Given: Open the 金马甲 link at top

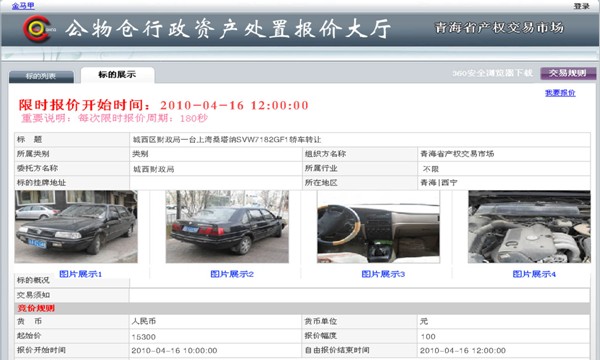Looking at the screenshot, I should coord(23,6).
